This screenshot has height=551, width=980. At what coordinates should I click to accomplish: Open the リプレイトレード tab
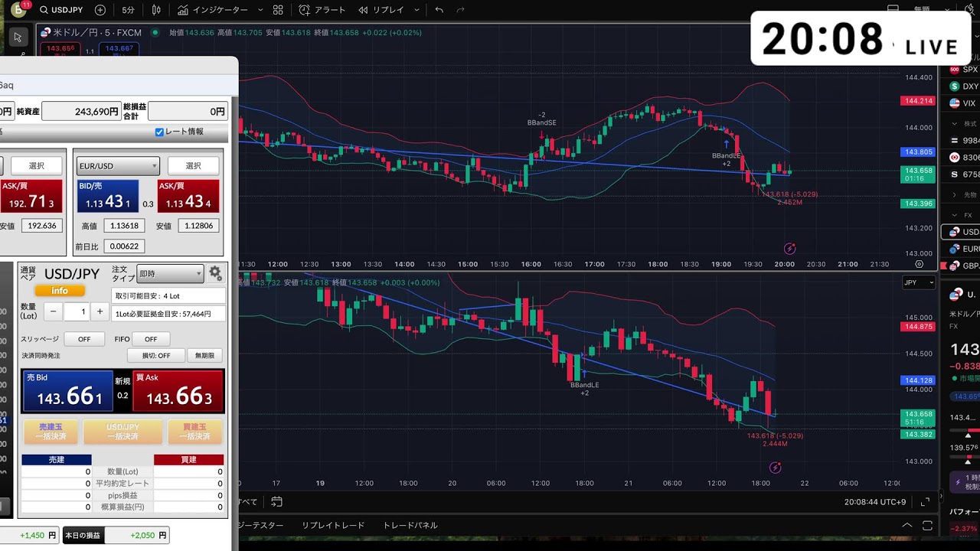click(x=333, y=526)
